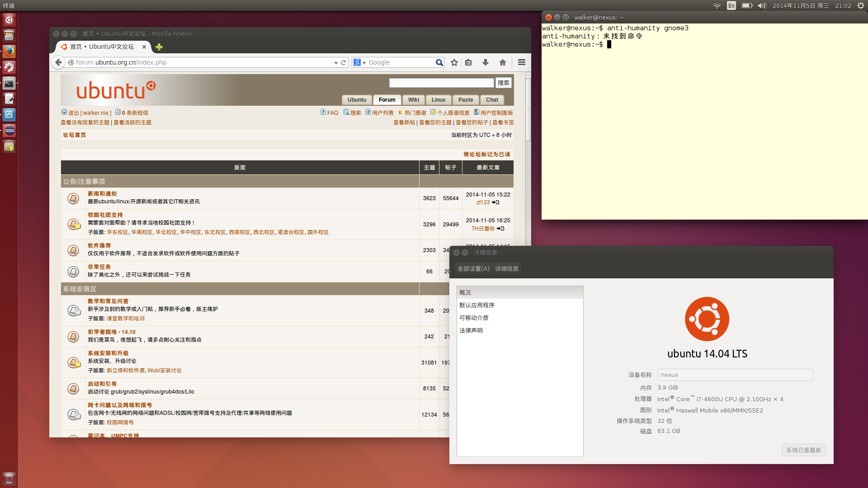Viewport: 868px width, 488px height.
Task: Click zf123 last poster link
Action: 483,202
